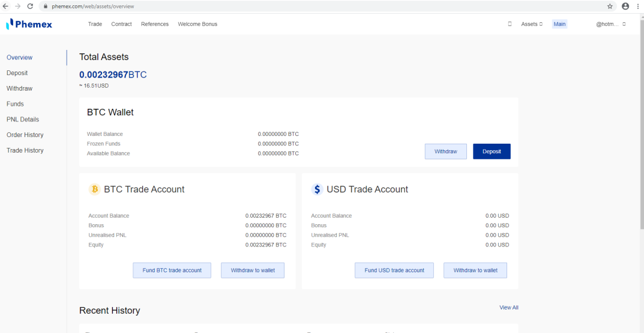Click BTC Trade Account Equity value

click(266, 245)
